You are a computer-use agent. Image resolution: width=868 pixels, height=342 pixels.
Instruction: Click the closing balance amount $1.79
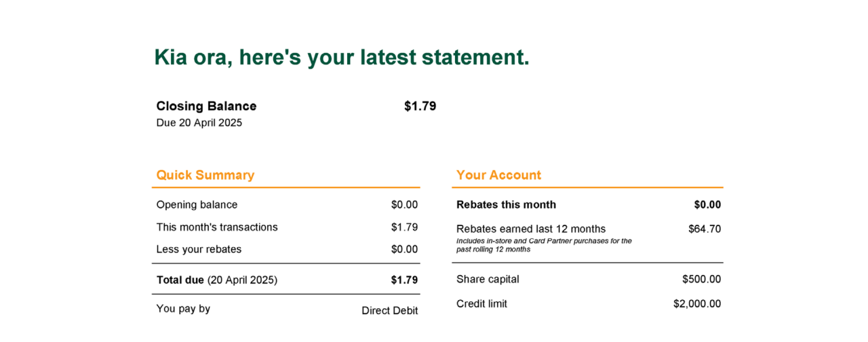420,106
